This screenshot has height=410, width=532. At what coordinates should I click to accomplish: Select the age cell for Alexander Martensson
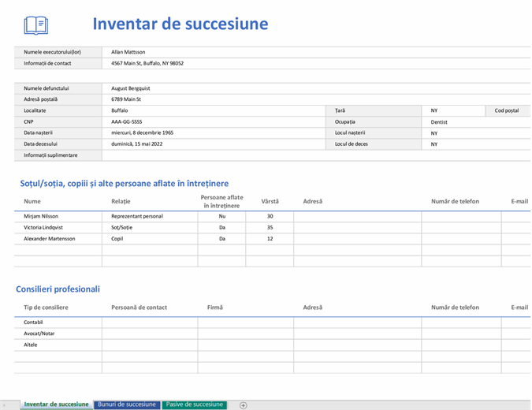point(270,238)
